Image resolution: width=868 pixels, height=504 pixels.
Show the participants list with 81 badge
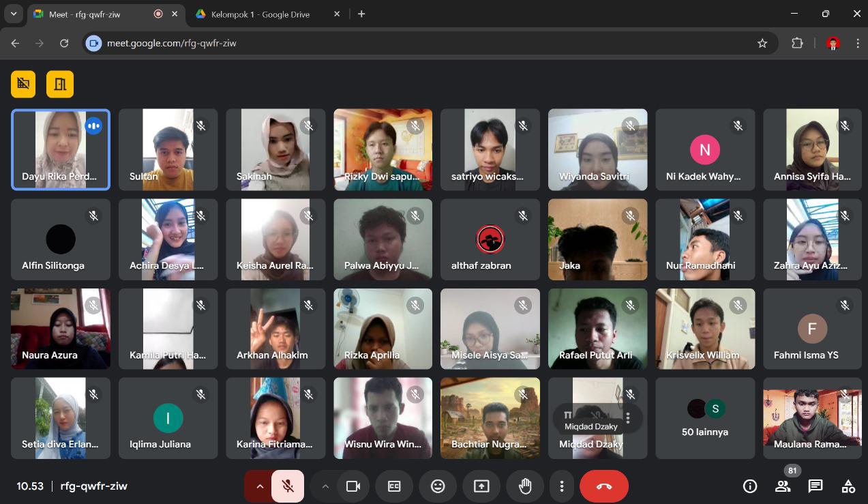click(x=783, y=486)
